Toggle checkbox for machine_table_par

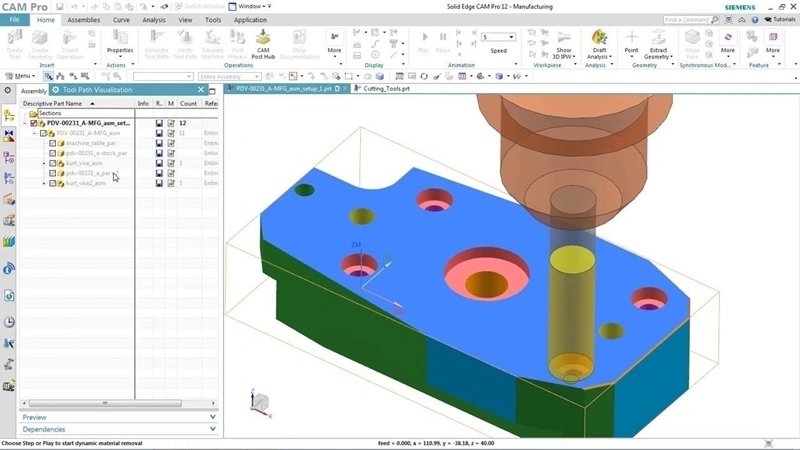click(53, 143)
